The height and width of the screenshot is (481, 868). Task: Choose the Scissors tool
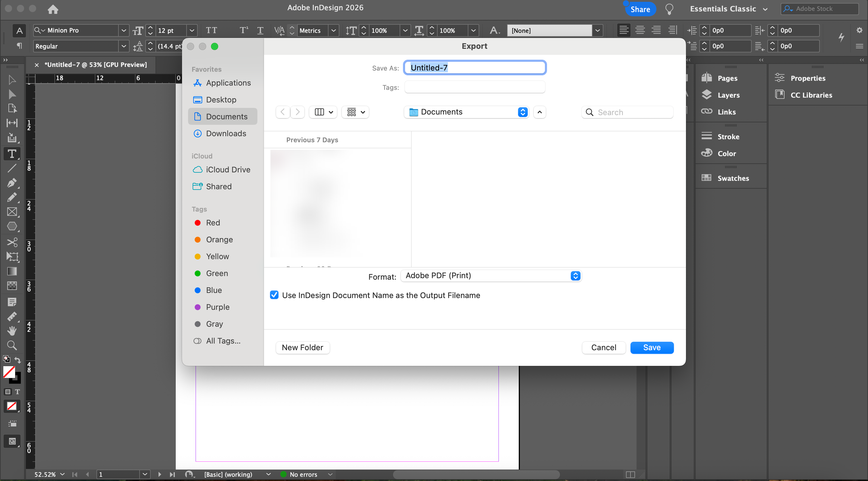[12, 242]
